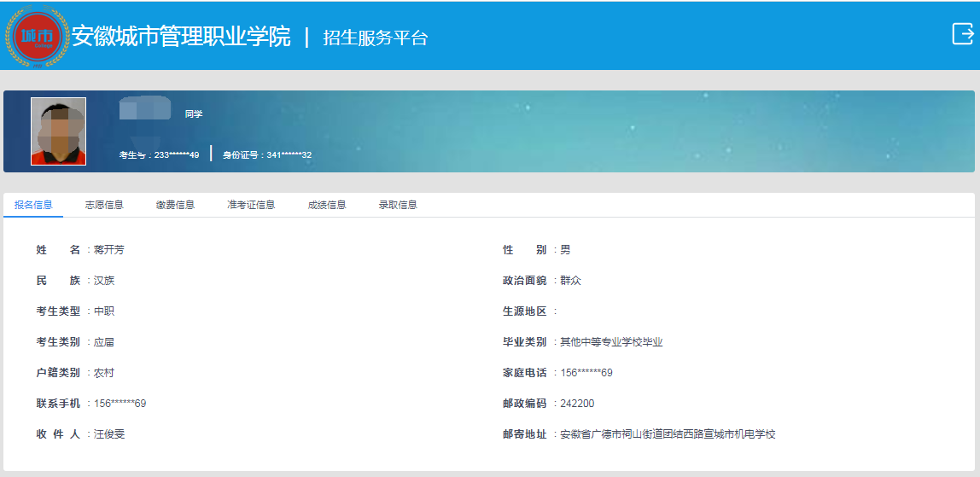Select the gender value 男
The width and height of the screenshot is (980, 477).
[565, 250]
